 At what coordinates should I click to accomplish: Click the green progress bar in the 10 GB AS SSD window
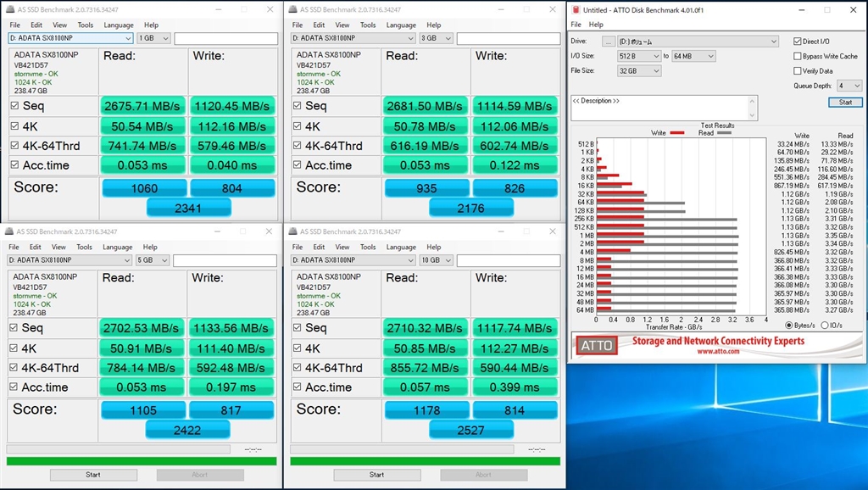tap(426, 461)
